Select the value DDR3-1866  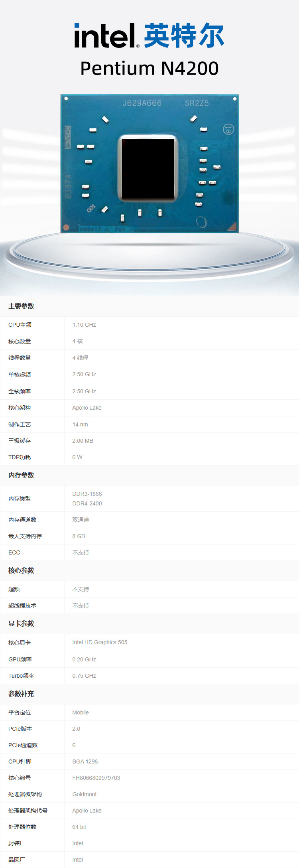click(x=87, y=494)
